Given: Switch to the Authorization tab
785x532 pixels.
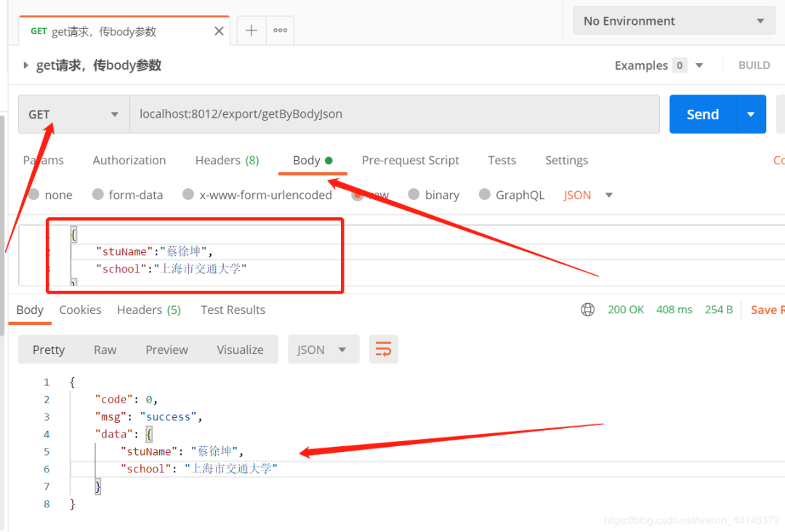Looking at the screenshot, I should [x=129, y=160].
